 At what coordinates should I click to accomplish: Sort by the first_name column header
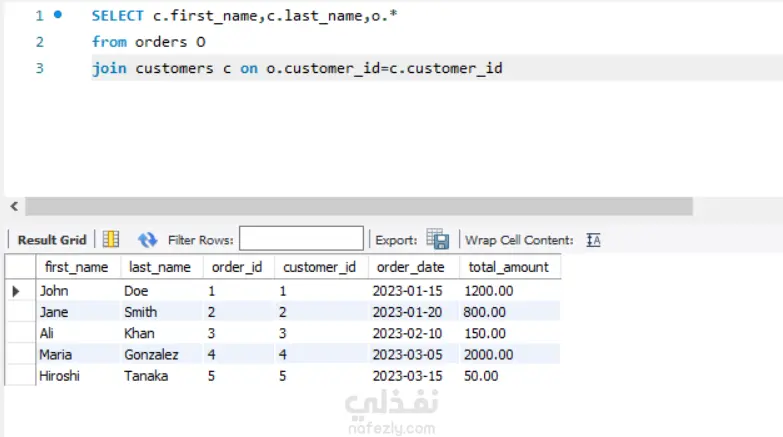point(76,267)
